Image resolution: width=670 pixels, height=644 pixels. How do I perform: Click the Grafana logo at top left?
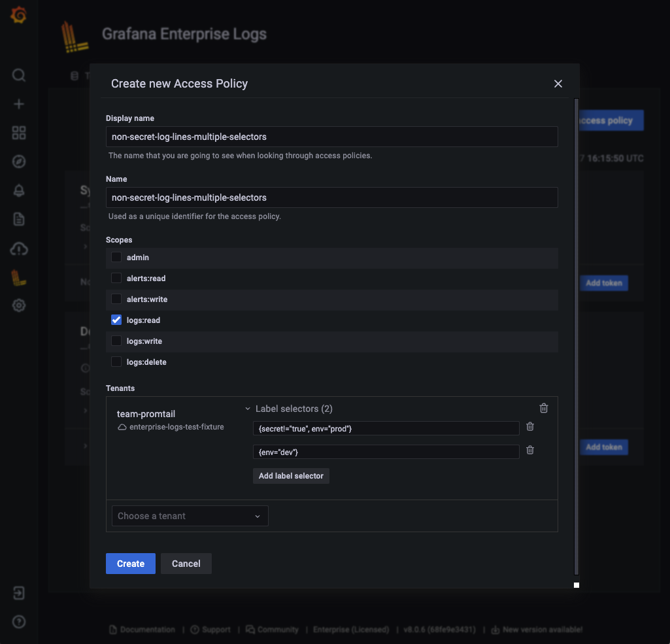coord(18,14)
